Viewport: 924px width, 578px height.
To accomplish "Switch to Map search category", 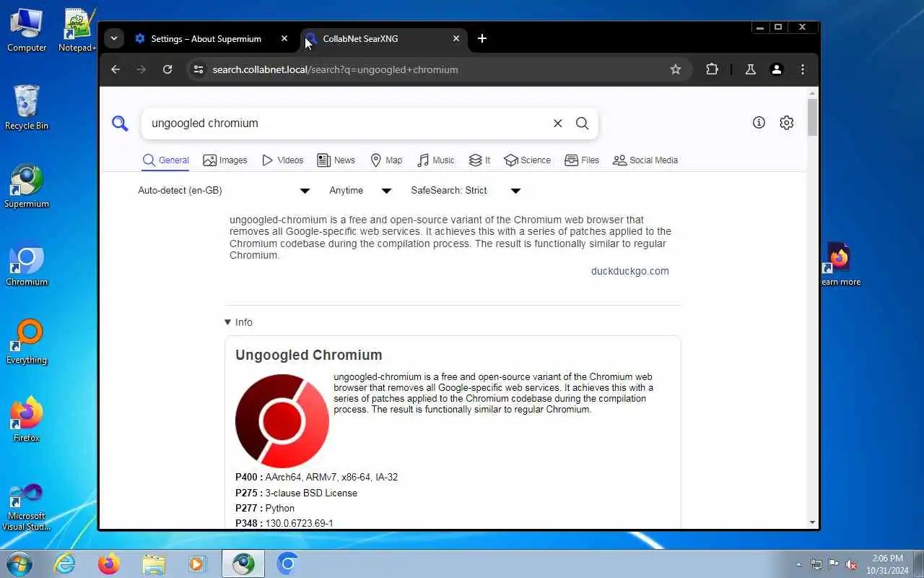I will pos(386,160).
